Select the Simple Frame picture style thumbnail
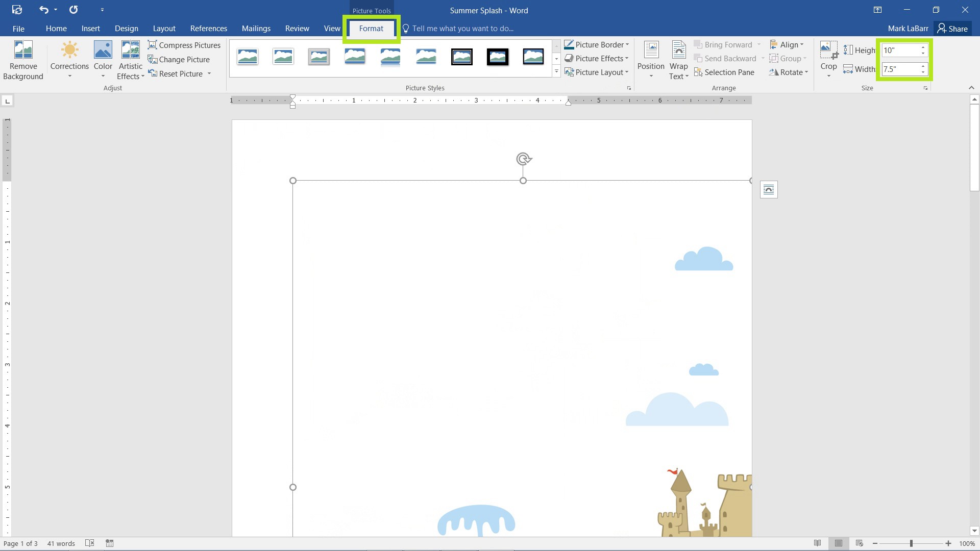The width and height of the screenshot is (980, 551). 247,56
